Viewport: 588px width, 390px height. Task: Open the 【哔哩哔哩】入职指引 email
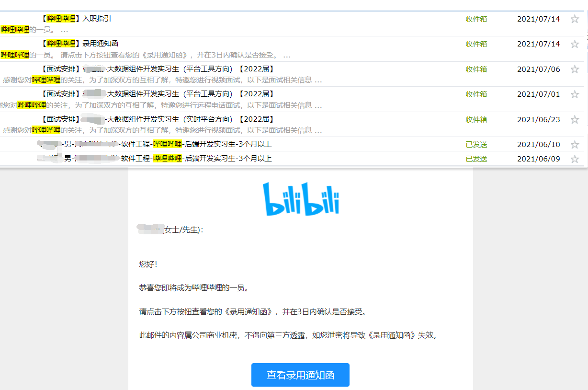(x=77, y=19)
